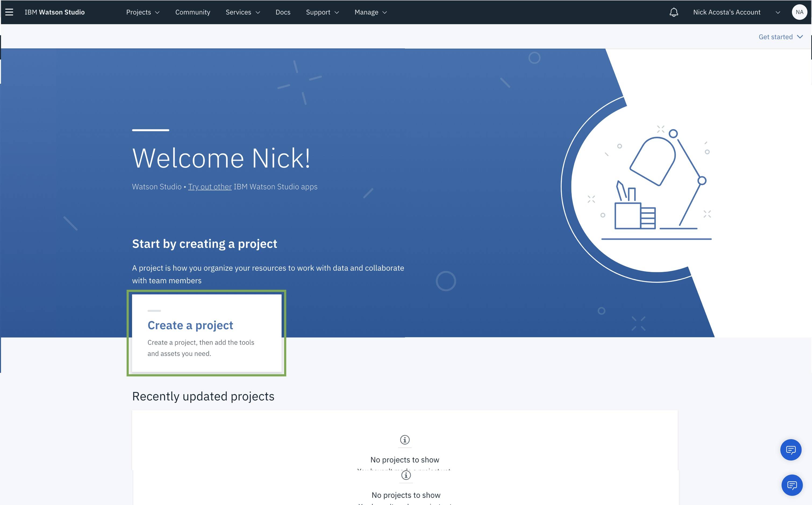Open Nick Acosta's Account dropdown

736,12
